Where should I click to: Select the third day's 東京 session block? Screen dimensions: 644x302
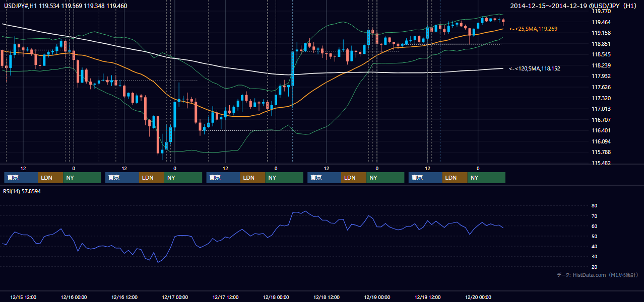tap(224, 178)
